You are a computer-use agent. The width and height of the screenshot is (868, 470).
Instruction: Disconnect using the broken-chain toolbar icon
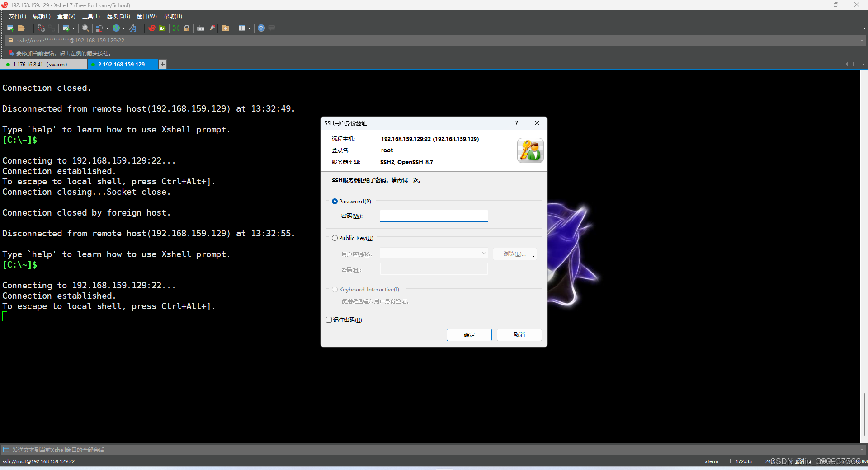coord(41,28)
